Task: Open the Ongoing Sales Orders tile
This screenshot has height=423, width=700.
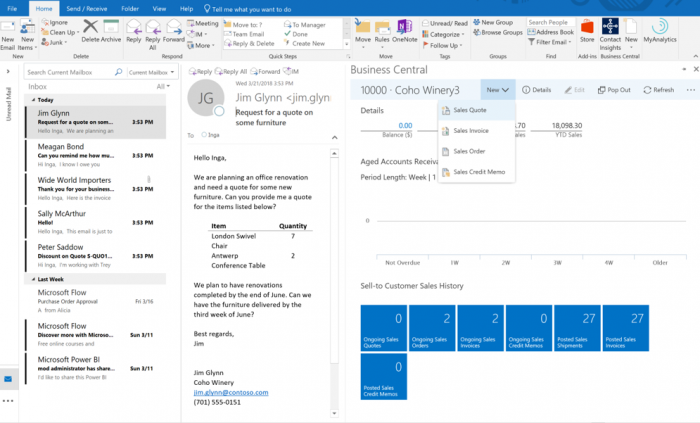Action: (x=432, y=328)
